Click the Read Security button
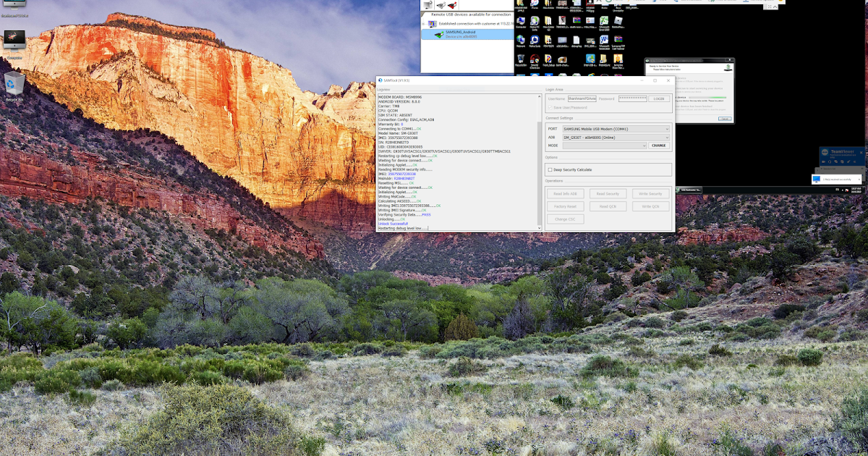The image size is (868, 456). coord(608,194)
